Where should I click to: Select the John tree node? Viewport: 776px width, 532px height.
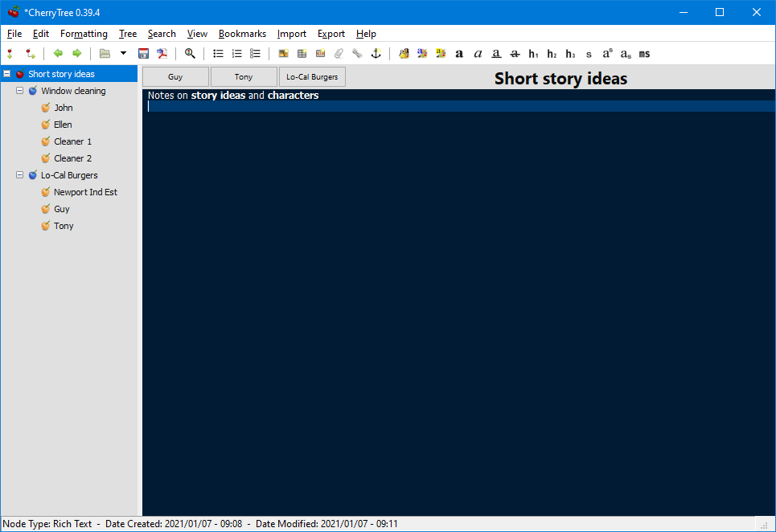(64, 108)
